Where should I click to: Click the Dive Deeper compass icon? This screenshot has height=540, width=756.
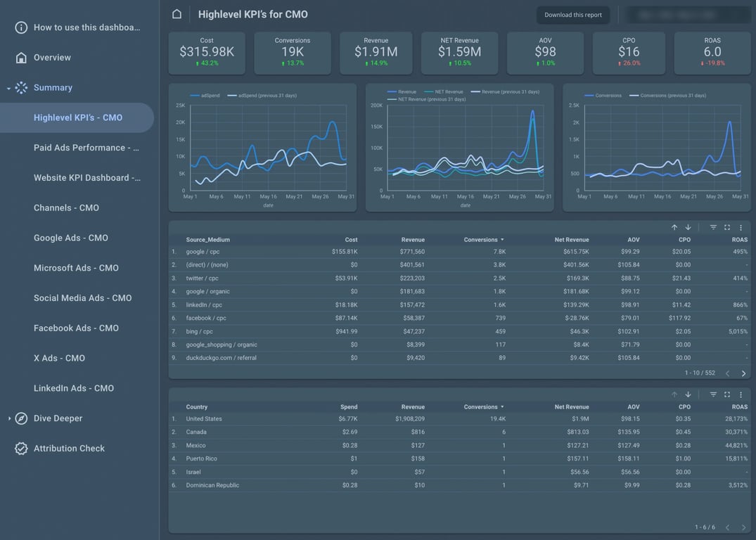pos(21,418)
